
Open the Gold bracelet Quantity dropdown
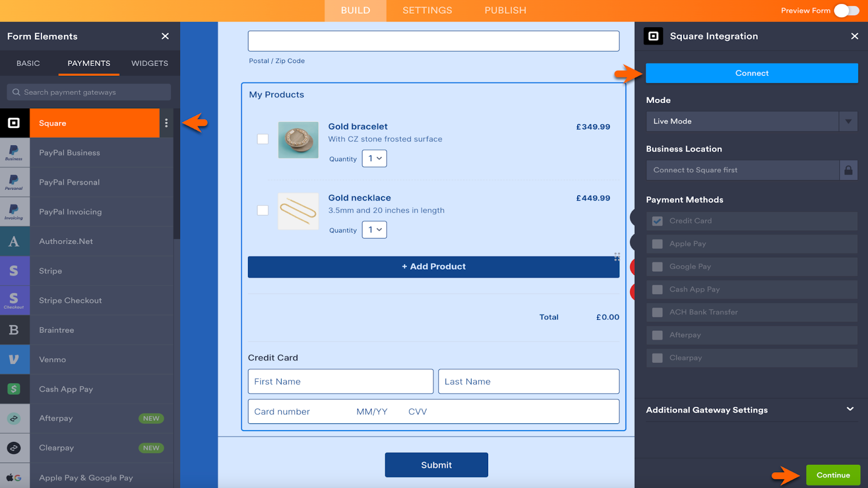point(374,158)
